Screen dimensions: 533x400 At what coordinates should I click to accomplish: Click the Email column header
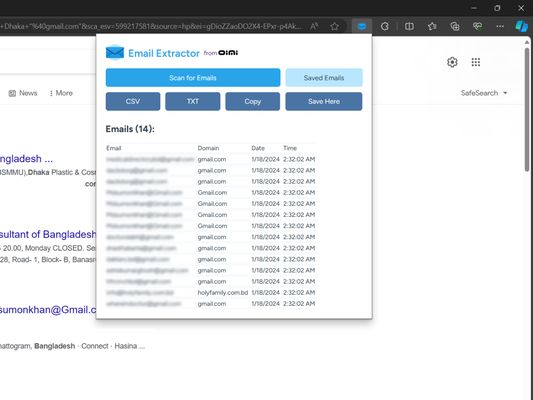coord(114,148)
